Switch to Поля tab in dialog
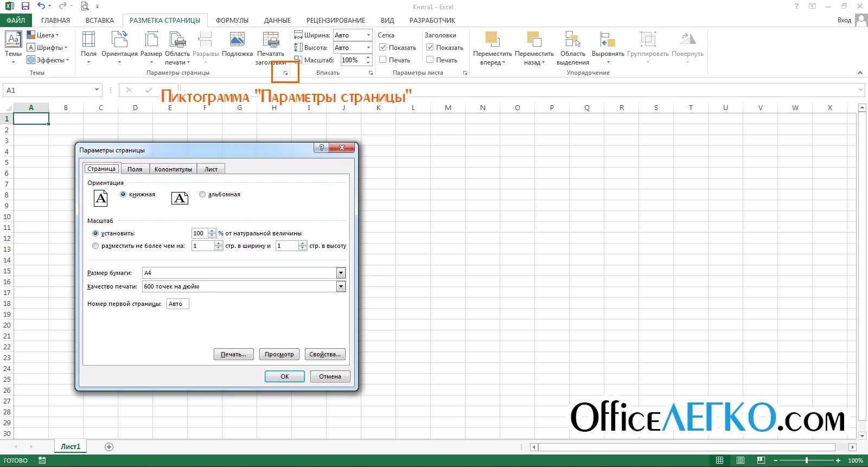Image resolution: width=868 pixels, height=467 pixels. click(x=135, y=169)
